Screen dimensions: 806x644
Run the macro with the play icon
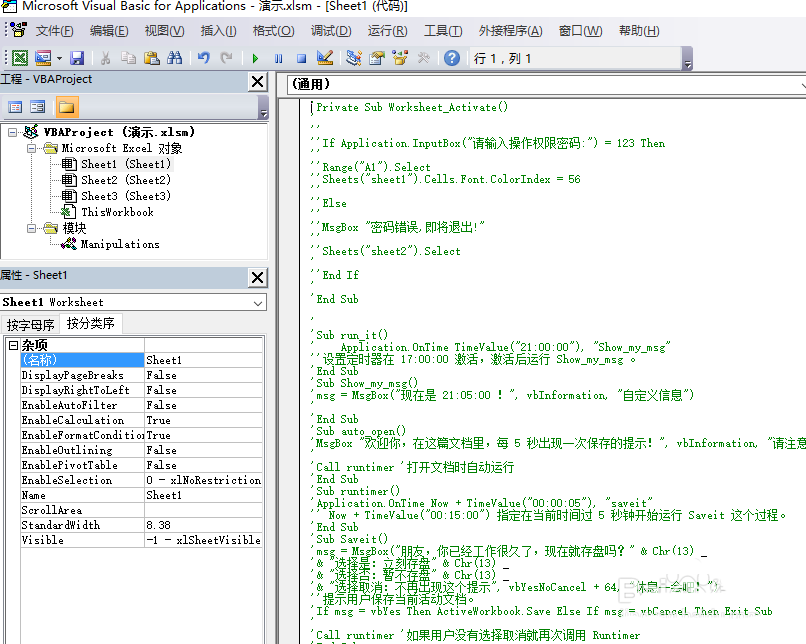pos(255,58)
